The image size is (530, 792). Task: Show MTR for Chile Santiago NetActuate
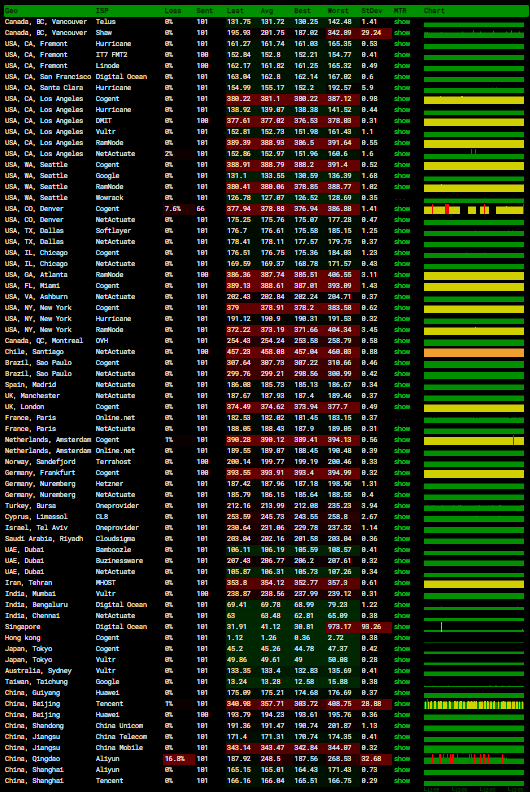pos(402,352)
